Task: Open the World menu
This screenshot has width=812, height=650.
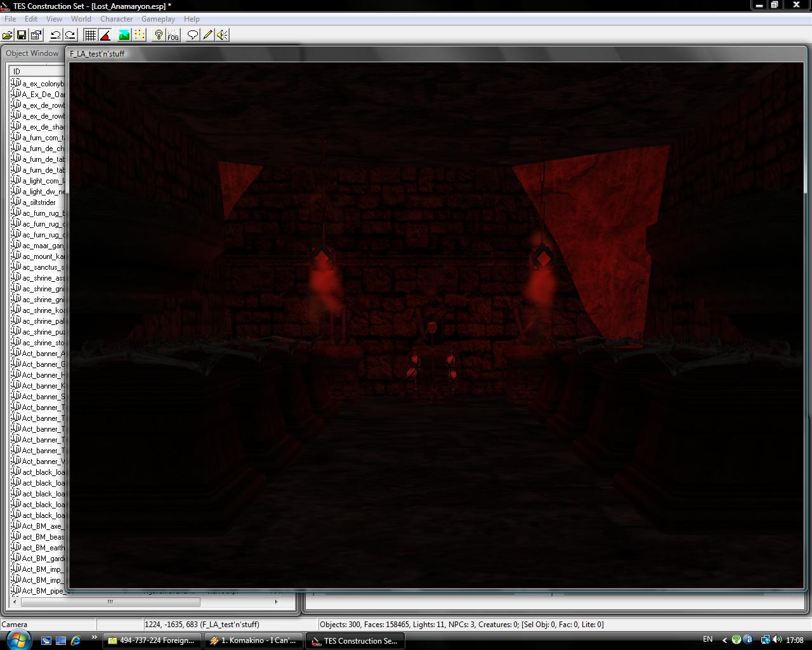Action: (x=81, y=19)
